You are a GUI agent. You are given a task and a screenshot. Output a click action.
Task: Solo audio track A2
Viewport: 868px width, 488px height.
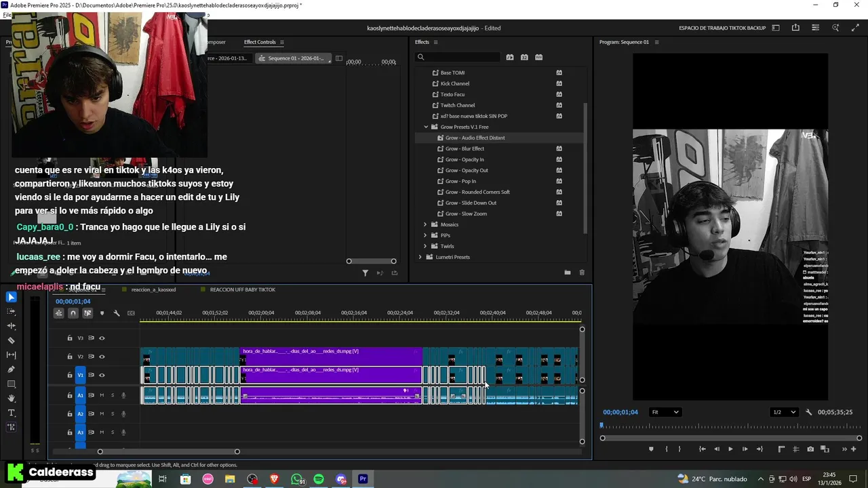click(113, 413)
